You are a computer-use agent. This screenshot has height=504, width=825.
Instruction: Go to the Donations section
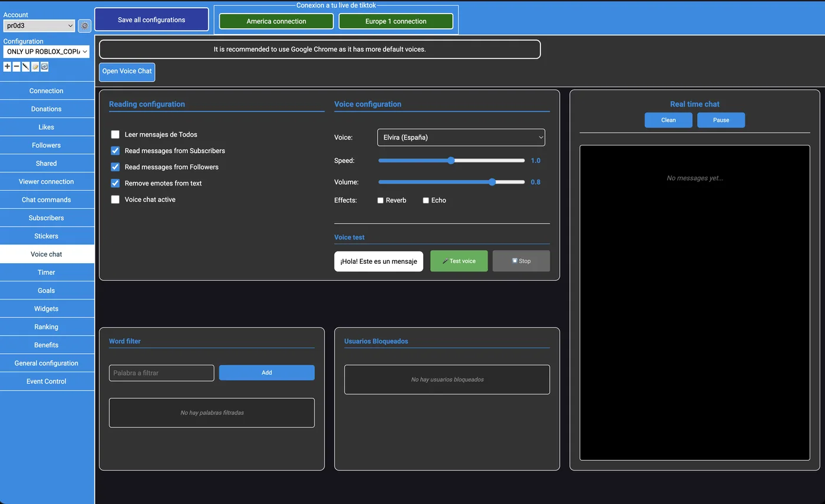pyautogui.click(x=47, y=109)
